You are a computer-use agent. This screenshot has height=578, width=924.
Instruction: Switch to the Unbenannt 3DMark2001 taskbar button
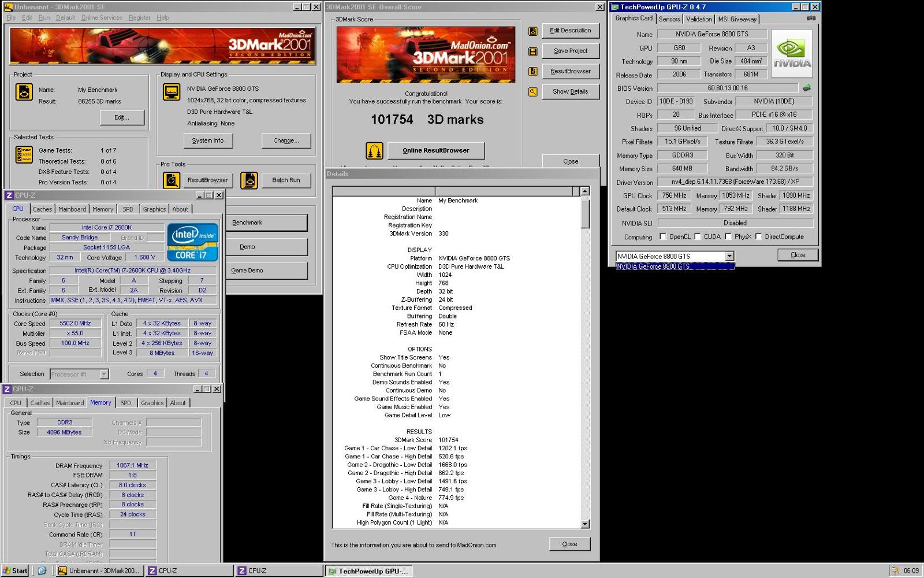pyautogui.click(x=99, y=570)
